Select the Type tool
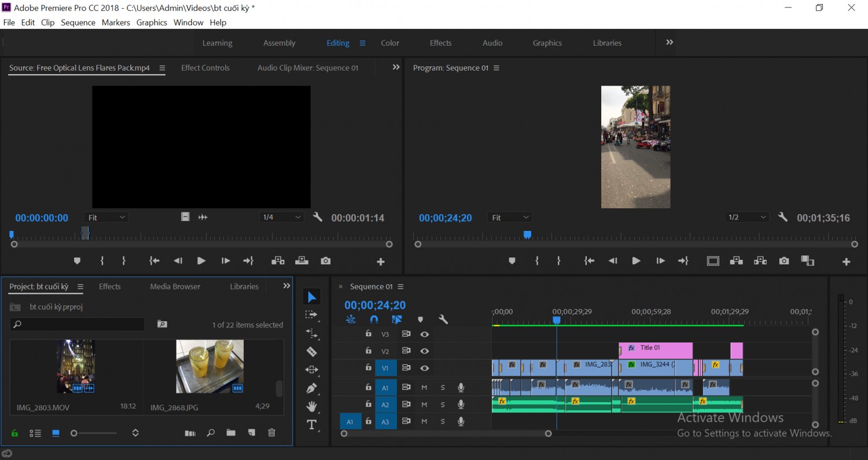This screenshot has height=460, width=868. (312, 425)
